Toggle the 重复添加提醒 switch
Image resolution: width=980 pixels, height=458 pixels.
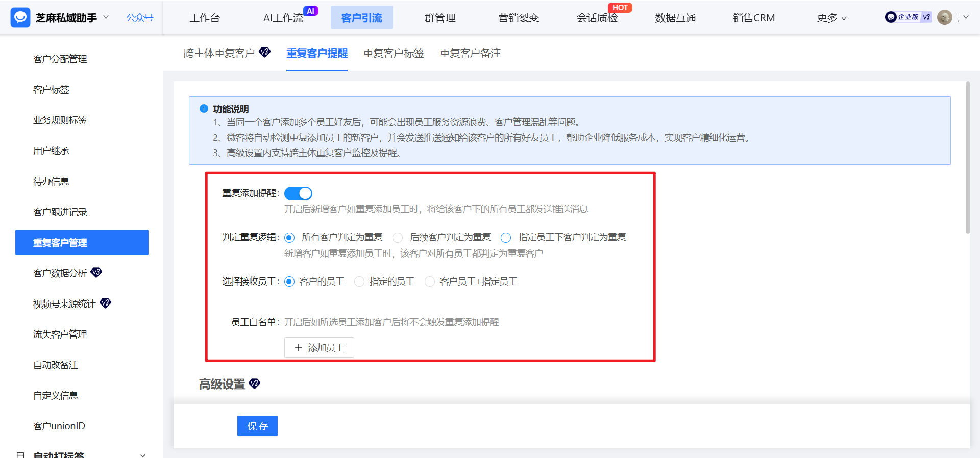[x=298, y=193]
